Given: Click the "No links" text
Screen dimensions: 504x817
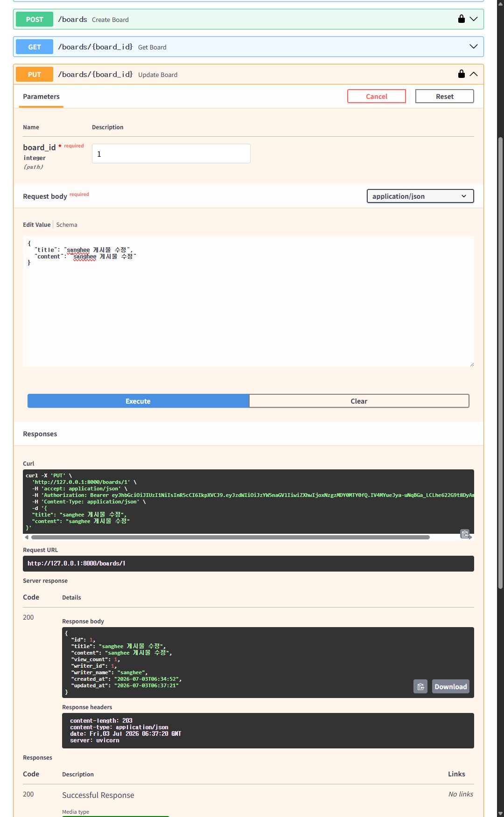Looking at the screenshot, I should (x=461, y=794).
